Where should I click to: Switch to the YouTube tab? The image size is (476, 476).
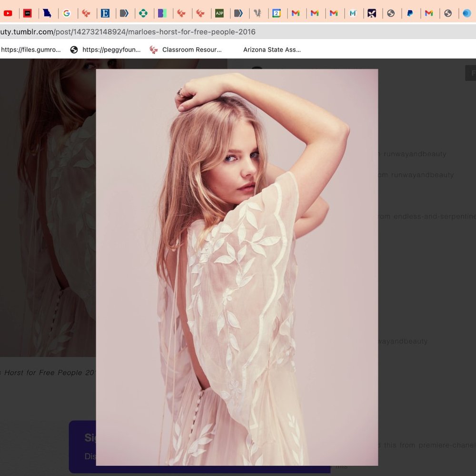pyautogui.click(x=8, y=13)
